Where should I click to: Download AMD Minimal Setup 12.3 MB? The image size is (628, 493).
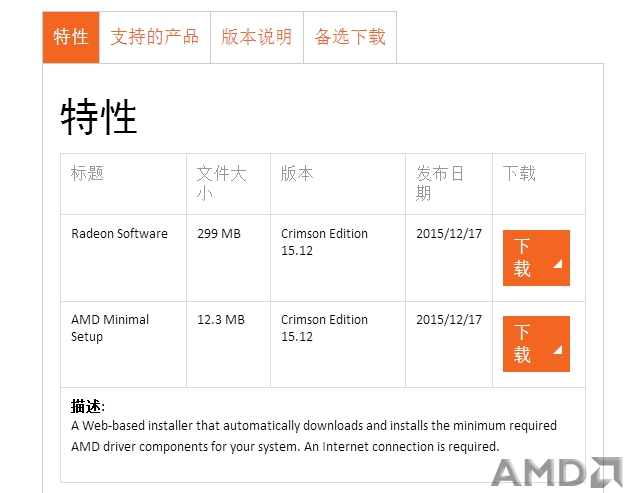tap(536, 344)
